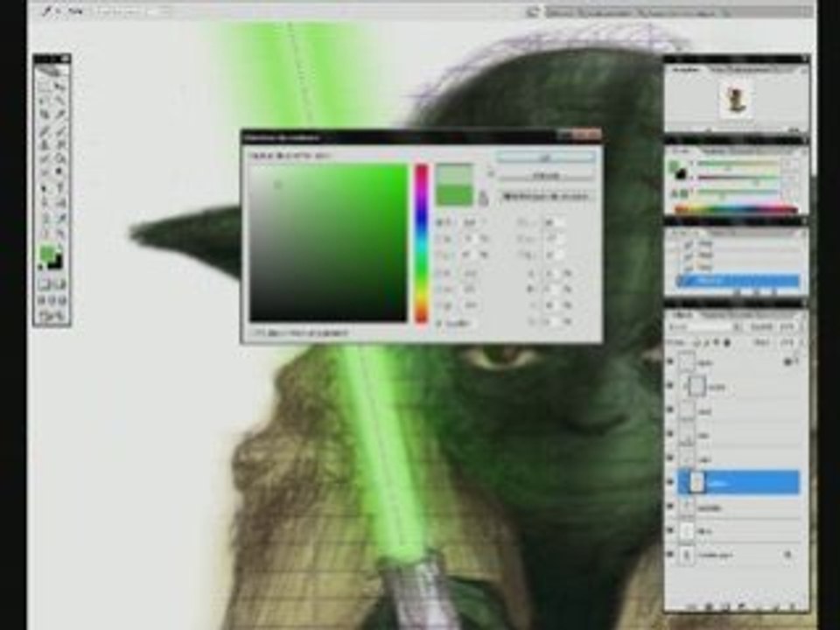Select the Rectangular Marquee tool in toolbox
Viewport: 840px width, 630px height.
click(45, 87)
